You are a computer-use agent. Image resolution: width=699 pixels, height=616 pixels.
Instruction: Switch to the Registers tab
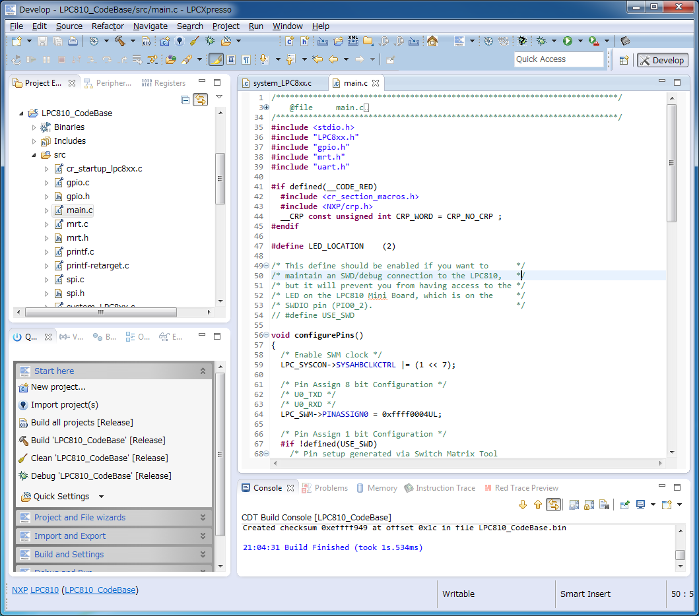click(164, 83)
